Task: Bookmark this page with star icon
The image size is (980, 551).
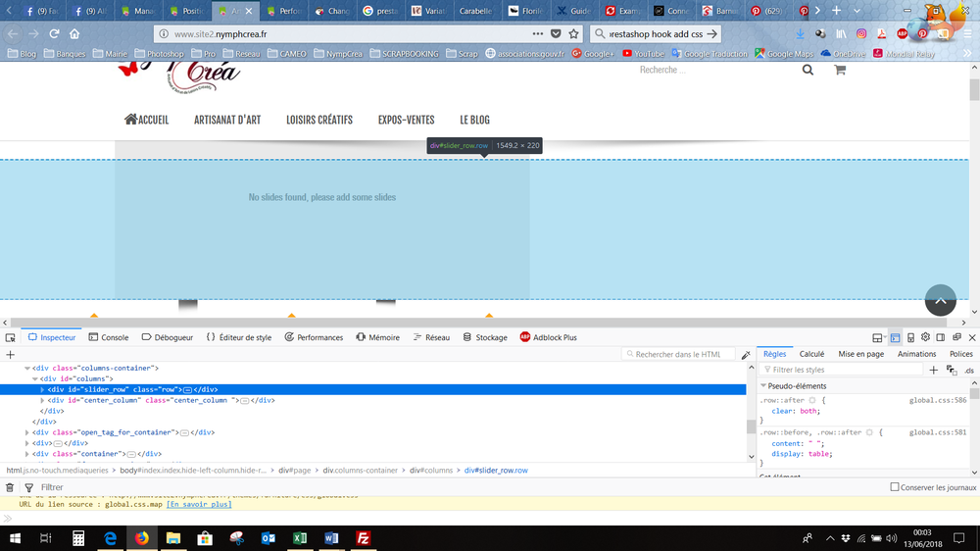Action: click(573, 33)
